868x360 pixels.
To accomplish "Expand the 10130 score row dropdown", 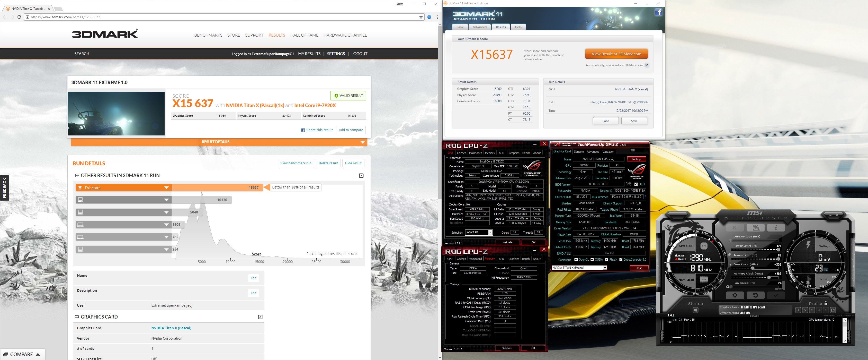I will tap(166, 200).
